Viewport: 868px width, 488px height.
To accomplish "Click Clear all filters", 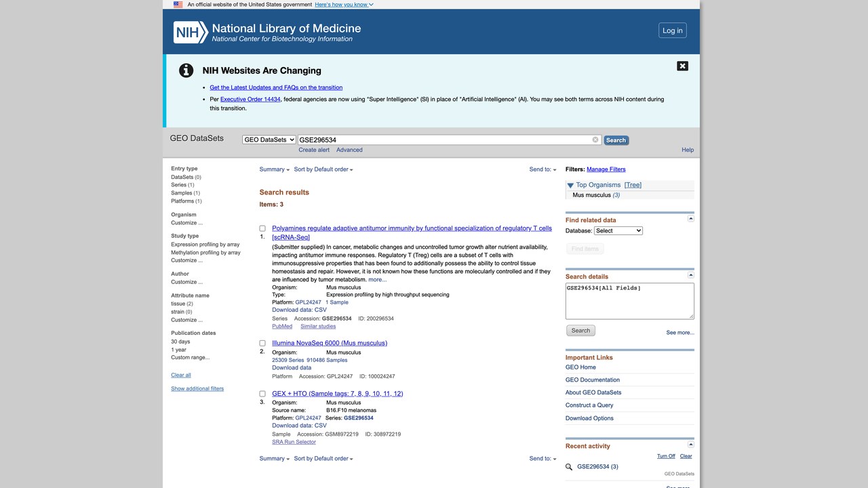I will (x=181, y=375).
